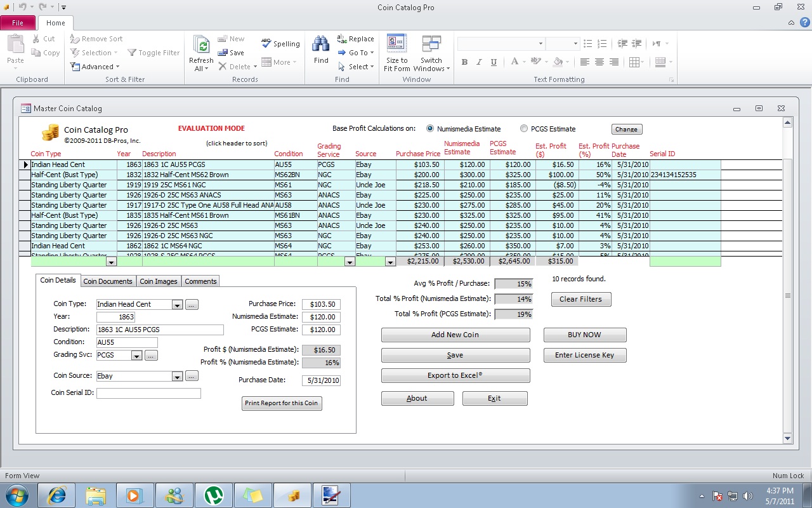Open Find using the binoculars icon
The height and width of the screenshot is (508, 812).
point(320,46)
